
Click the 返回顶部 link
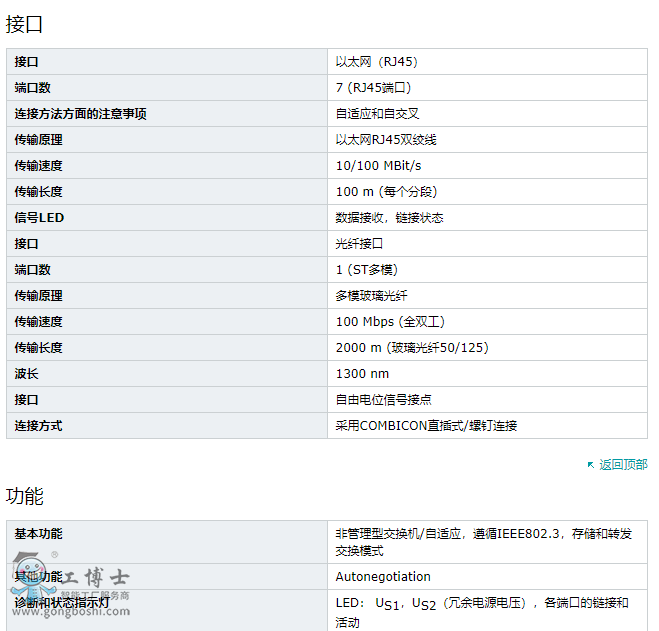623,465
